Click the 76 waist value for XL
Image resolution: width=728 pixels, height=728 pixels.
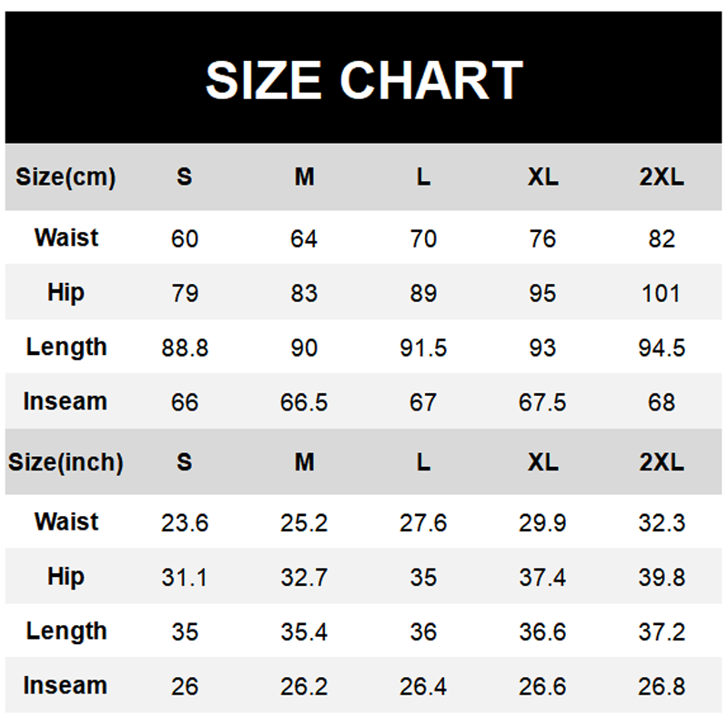(542, 238)
